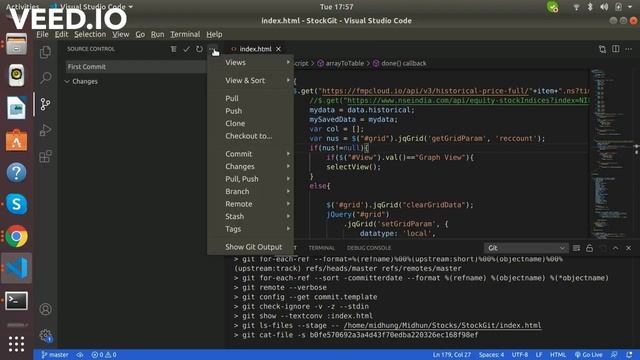Open the Extensions view
The width and height of the screenshot is (640, 360).
[x=45, y=156]
